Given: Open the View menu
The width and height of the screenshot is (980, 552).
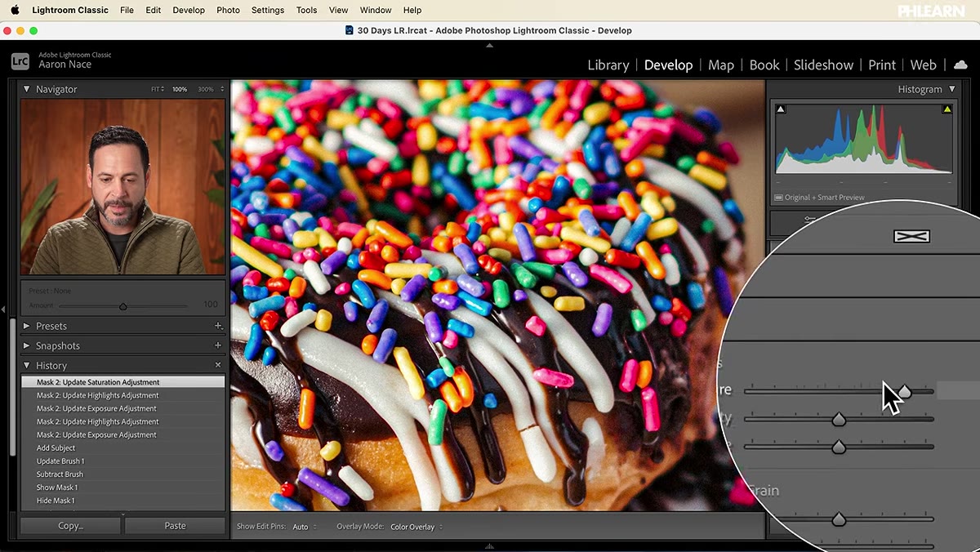Looking at the screenshot, I should click(338, 10).
